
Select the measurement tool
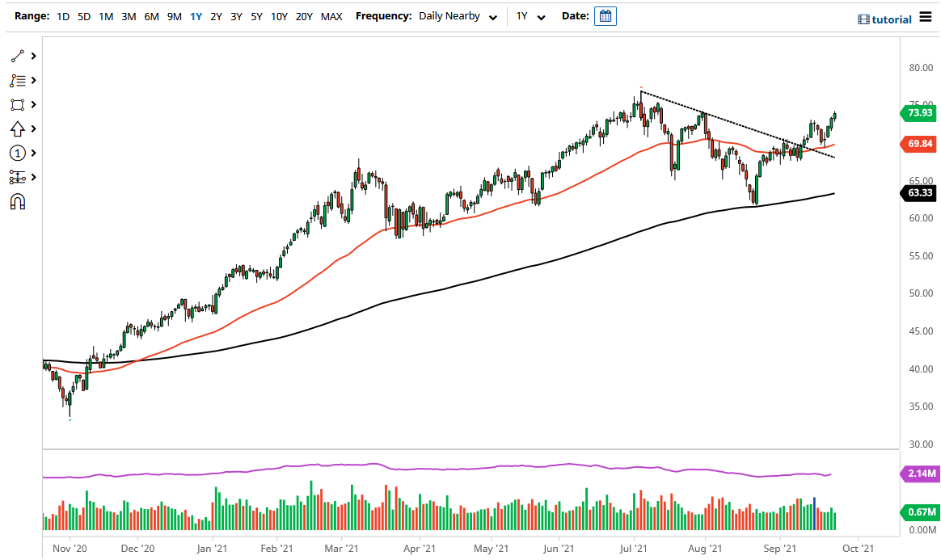click(17, 177)
